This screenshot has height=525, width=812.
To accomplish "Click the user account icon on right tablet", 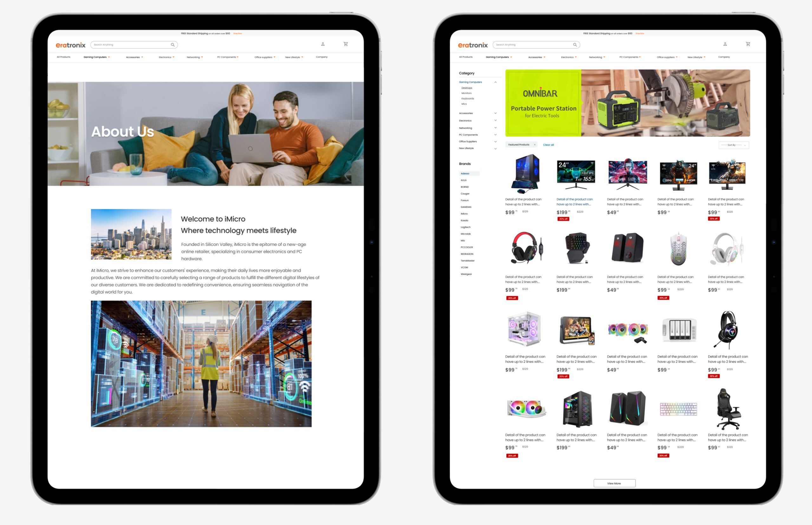I will [725, 44].
